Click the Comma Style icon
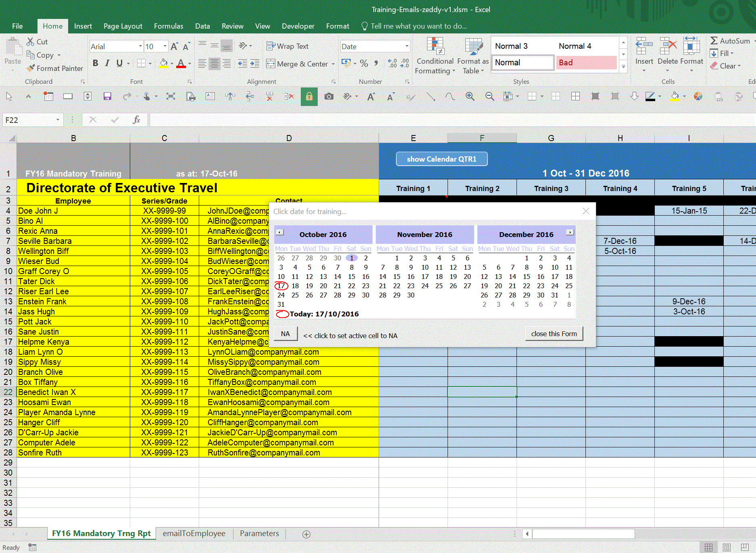The height and width of the screenshot is (553, 756). (x=376, y=63)
